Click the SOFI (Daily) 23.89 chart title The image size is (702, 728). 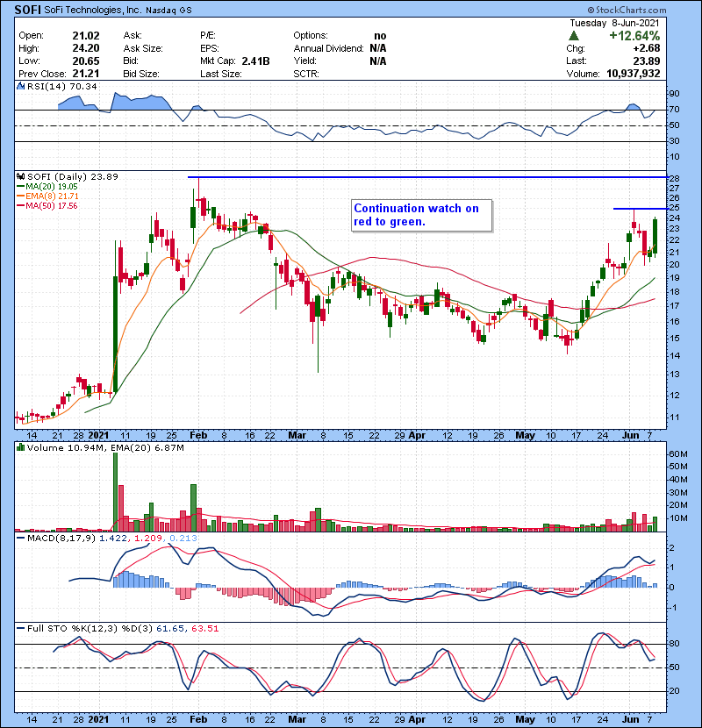coord(73,176)
